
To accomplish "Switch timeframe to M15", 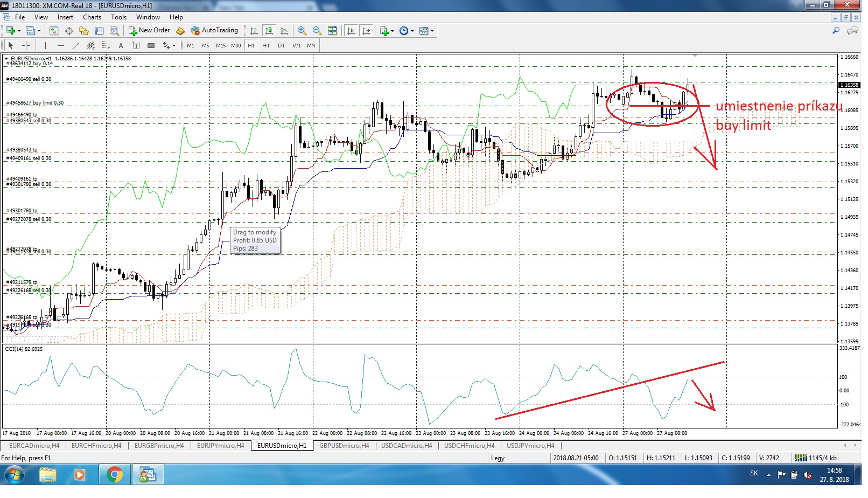I will point(221,46).
